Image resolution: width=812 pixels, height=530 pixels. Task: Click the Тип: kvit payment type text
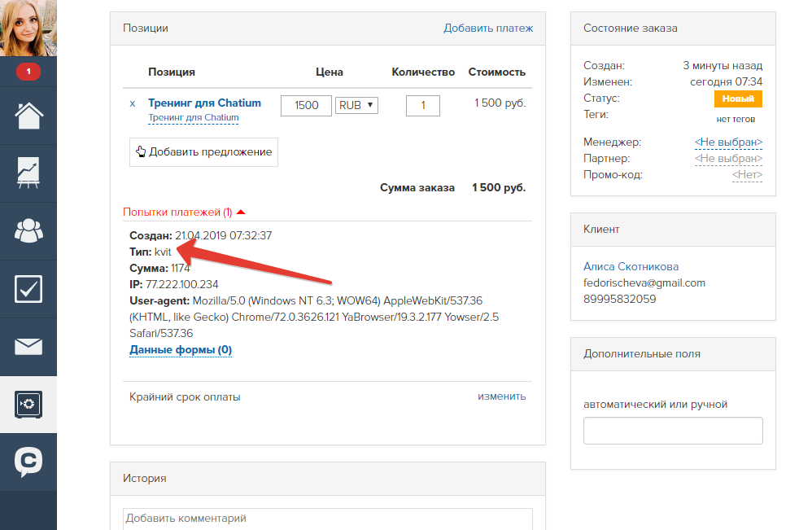[151, 252]
